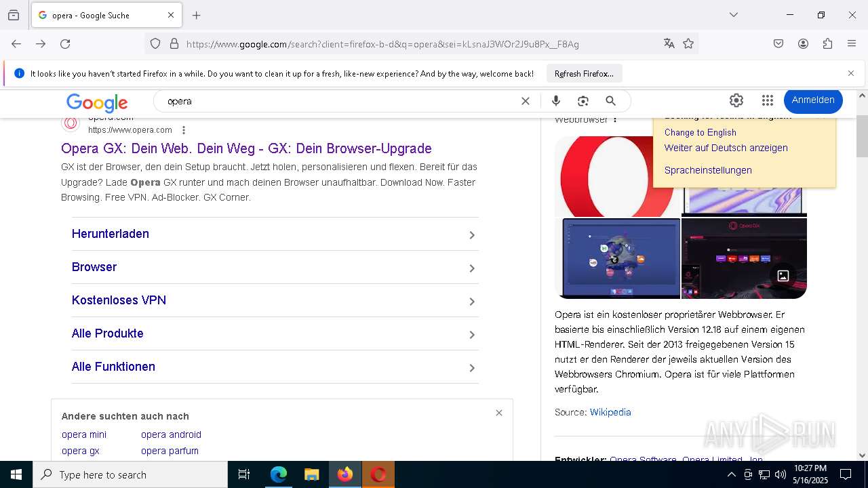Go to Google homepage logo
The image size is (868, 488).
[97, 102]
